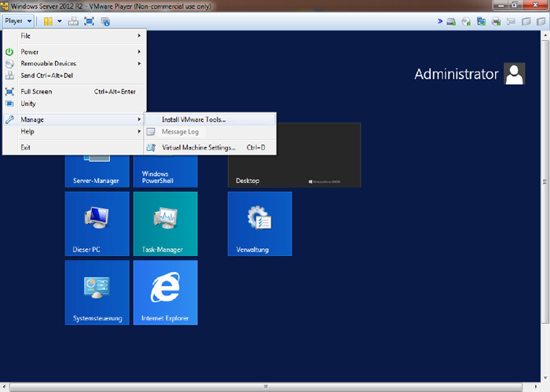Click the CD/DVD drive device icon

point(466,22)
